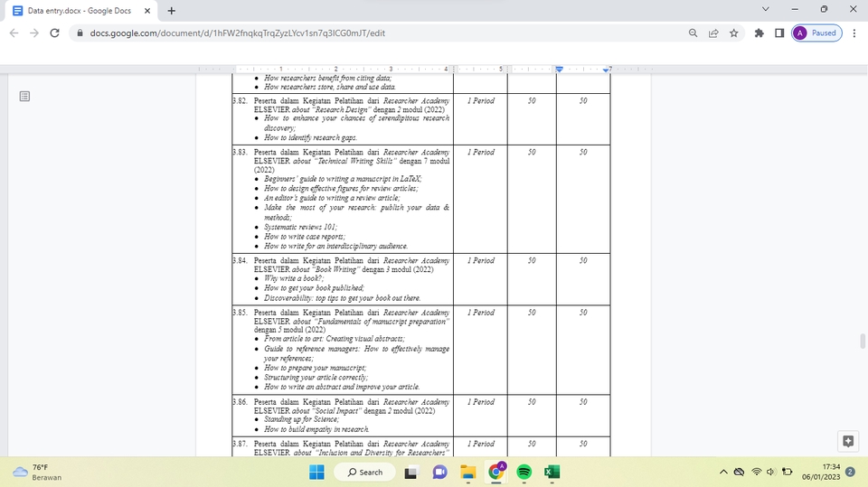Open the Chat app on taskbar
Screen dimensions: 868x487
pyautogui.click(x=440, y=472)
